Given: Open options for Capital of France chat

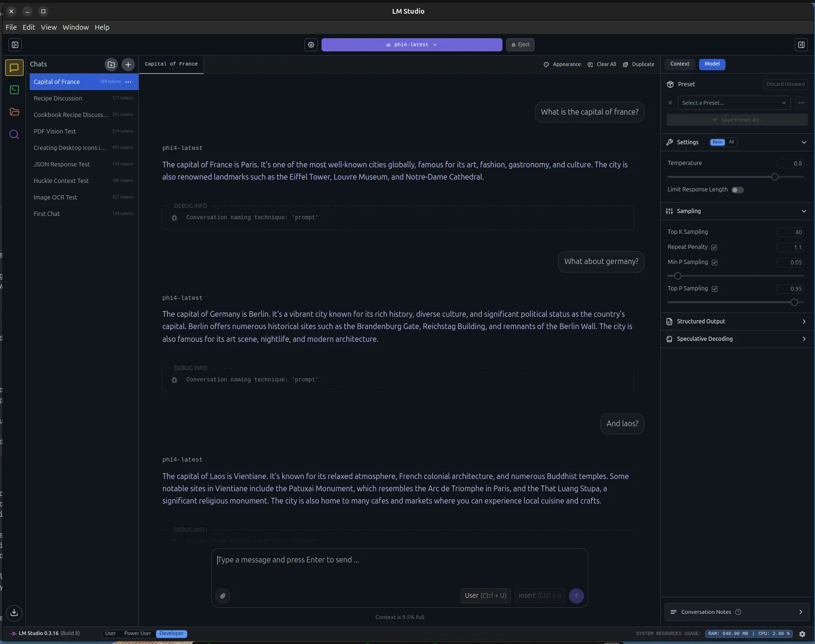Looking at the screenshot, I should (128, 82).
